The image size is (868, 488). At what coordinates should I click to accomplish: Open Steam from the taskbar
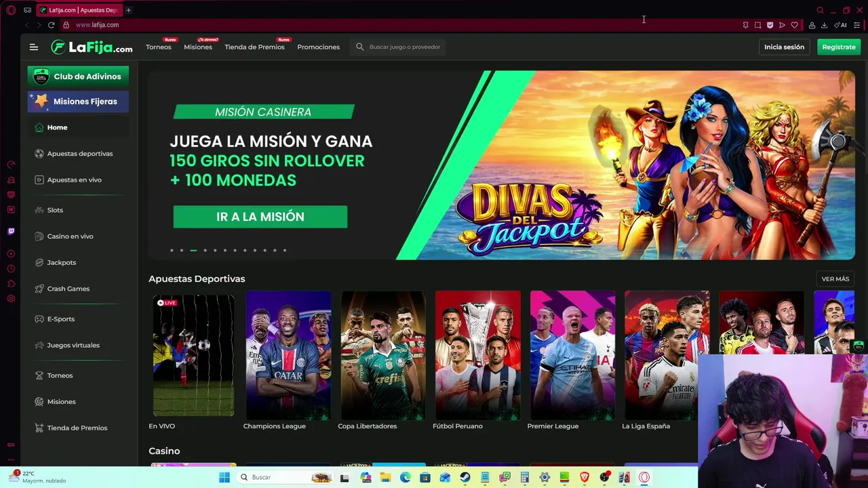click(x=465, y=477)
